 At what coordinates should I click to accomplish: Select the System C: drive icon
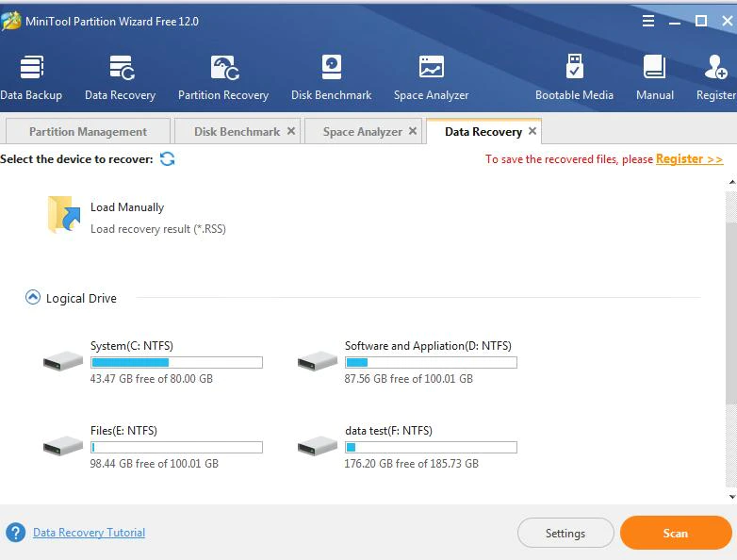pyautogui.click(x=63, y=361)
